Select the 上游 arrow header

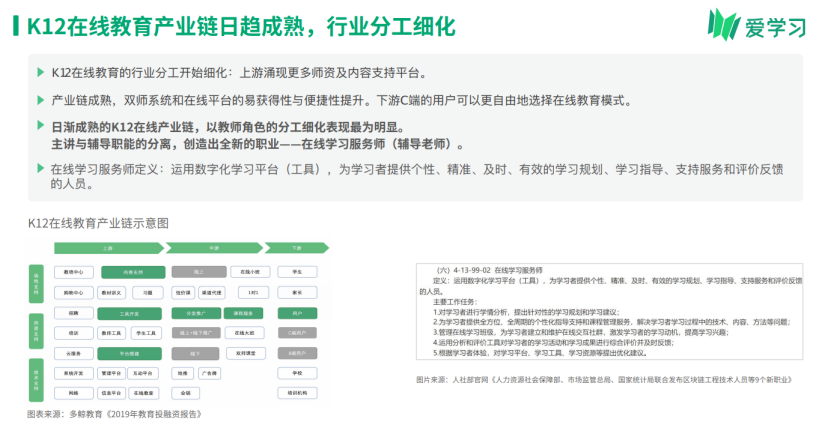pos(107,247)
